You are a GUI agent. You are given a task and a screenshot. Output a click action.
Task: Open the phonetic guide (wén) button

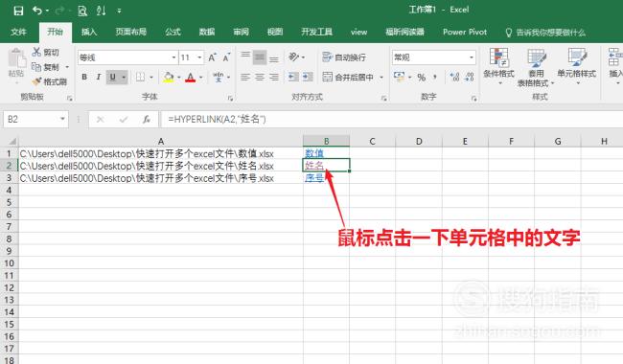tap(219, 77)
